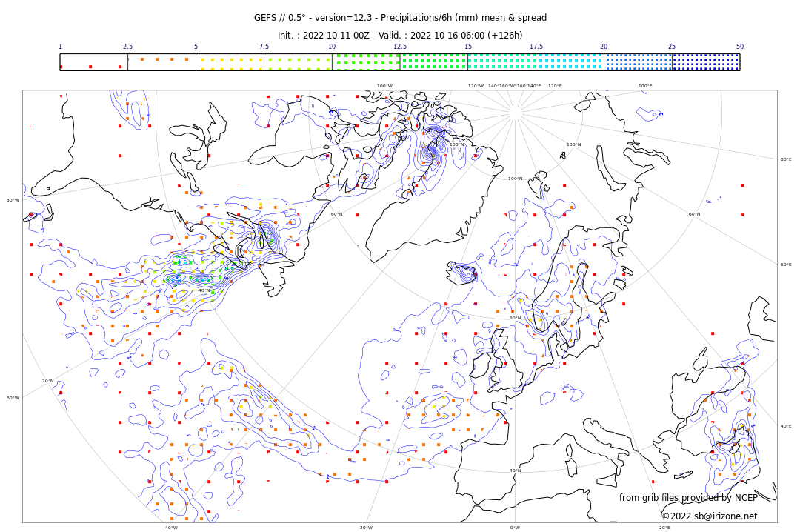Click legend value label 2.5
This screenshot has width=800, height=532.
pyautogui.click(x=127, y=47)
